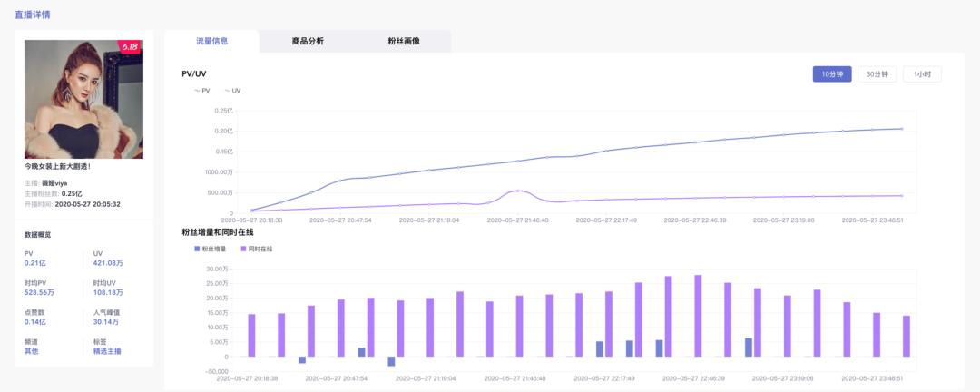Toggle the UV series in the legend
The width and height of the screenshot is (980, 392).
pyautogui.click(x=232, y=91)
